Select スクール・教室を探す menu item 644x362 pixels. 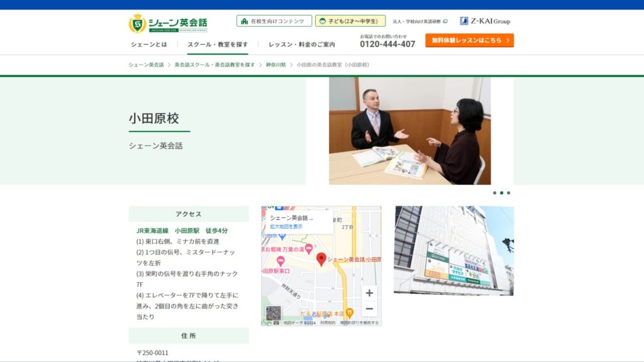coord(218,45)
